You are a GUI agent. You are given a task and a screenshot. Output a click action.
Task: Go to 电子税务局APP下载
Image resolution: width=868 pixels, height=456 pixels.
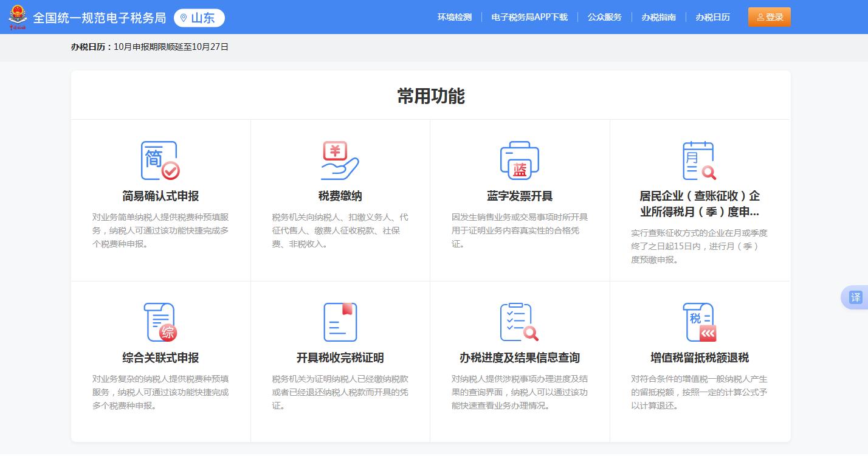pyautogui.click(x=529, y=17)
